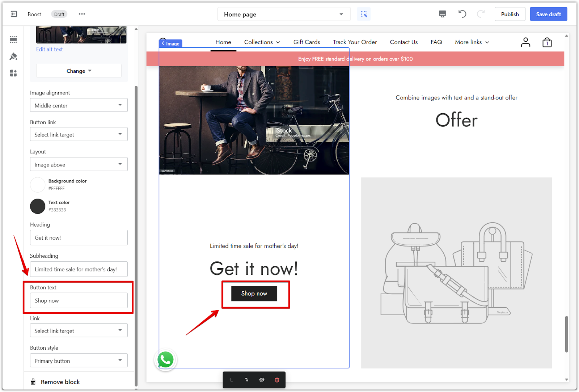The height and width of the screenshot is (392, 579).
Task: Toggle the element inspector selection icon
Action: point(364,14)
